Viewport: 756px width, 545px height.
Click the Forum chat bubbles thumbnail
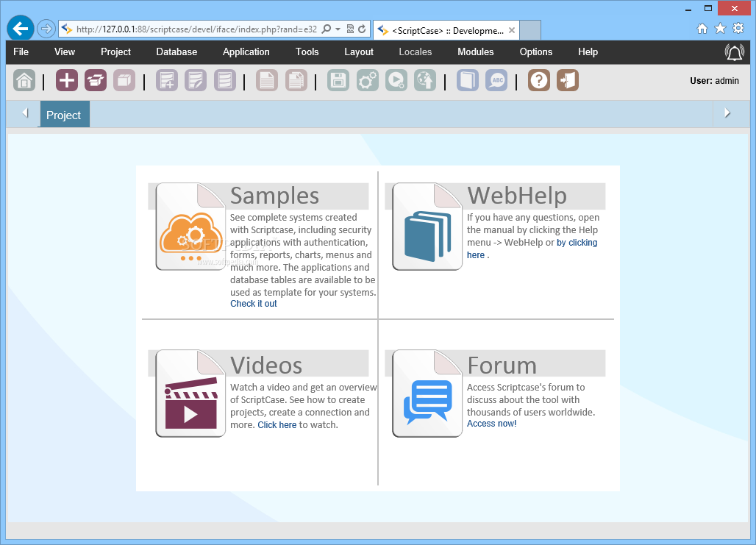click(428, 393)
